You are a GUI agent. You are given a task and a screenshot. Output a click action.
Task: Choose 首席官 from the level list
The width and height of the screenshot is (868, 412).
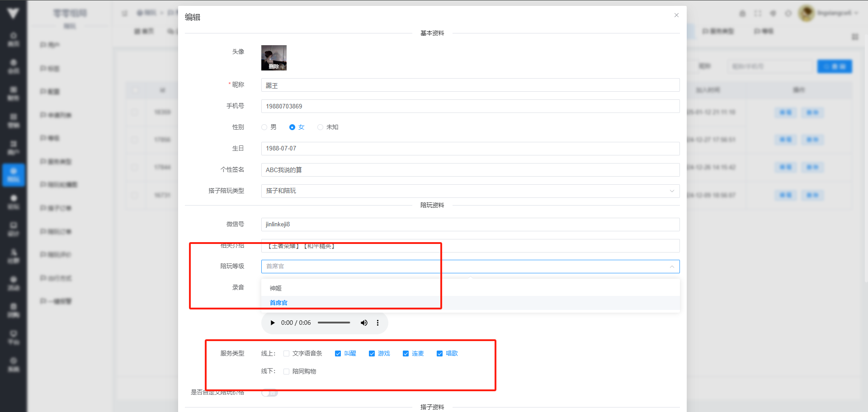[x=278, y=303]
